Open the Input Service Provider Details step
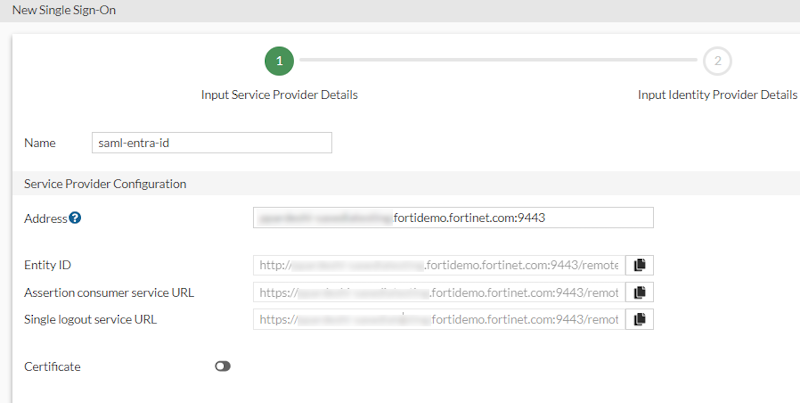This screenshot has width=800, height=403. coord(279,95)
